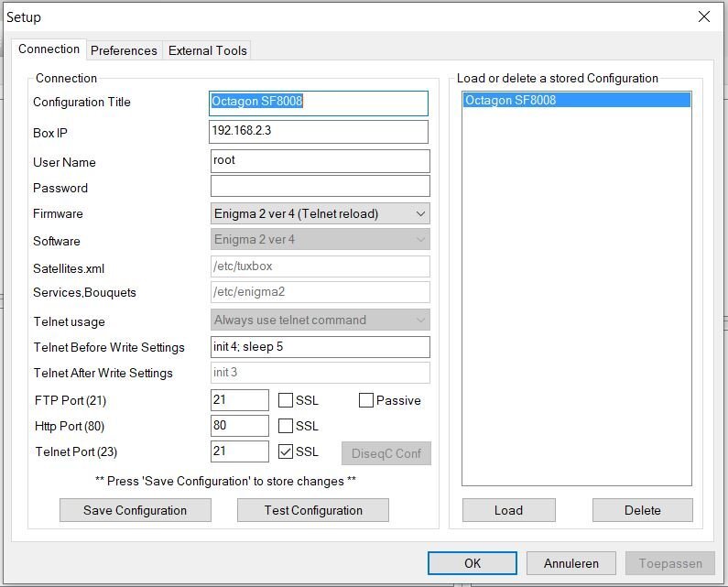Select Octagon SF8008 in stored configurations
This screenshot has width=728, height=587.
577,100
